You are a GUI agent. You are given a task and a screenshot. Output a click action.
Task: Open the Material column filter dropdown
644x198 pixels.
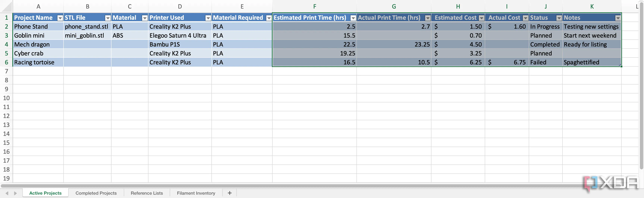click(x=145, y=18)
